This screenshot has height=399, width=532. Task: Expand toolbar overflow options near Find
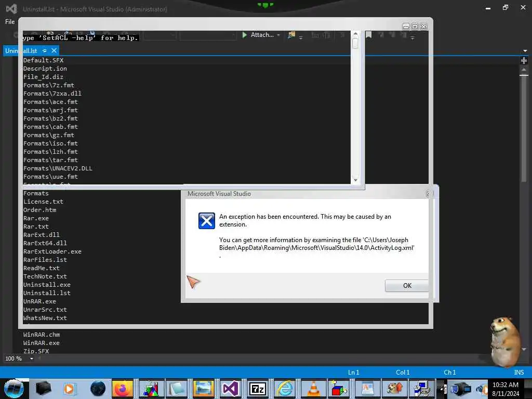(301, 37)
